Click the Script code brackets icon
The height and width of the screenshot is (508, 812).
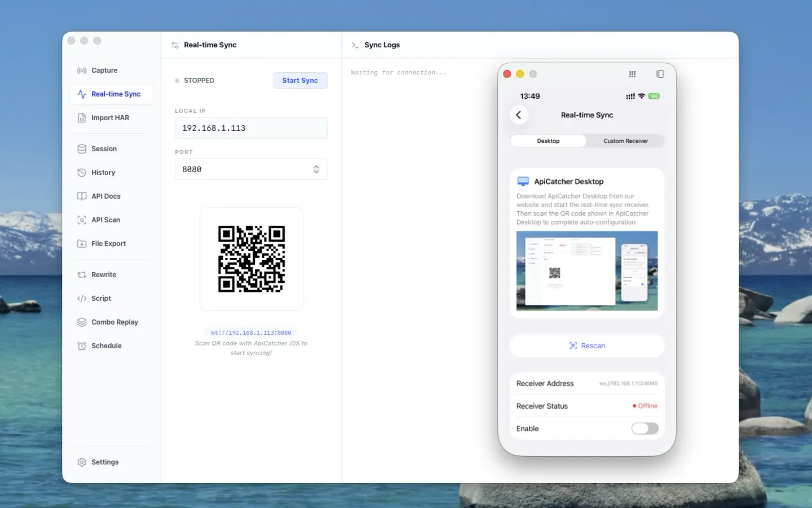[x=82, y=299]
